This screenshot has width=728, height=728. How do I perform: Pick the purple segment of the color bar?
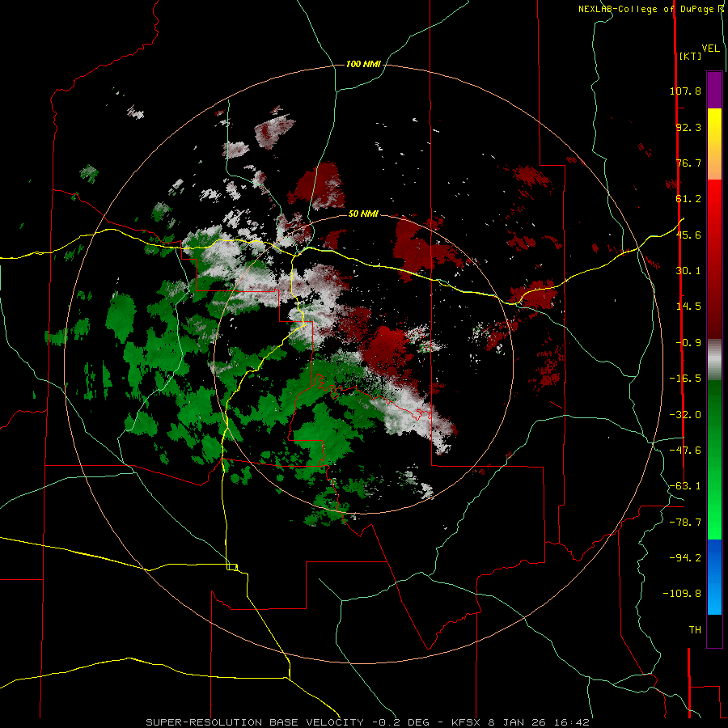(x=714, y=90)
